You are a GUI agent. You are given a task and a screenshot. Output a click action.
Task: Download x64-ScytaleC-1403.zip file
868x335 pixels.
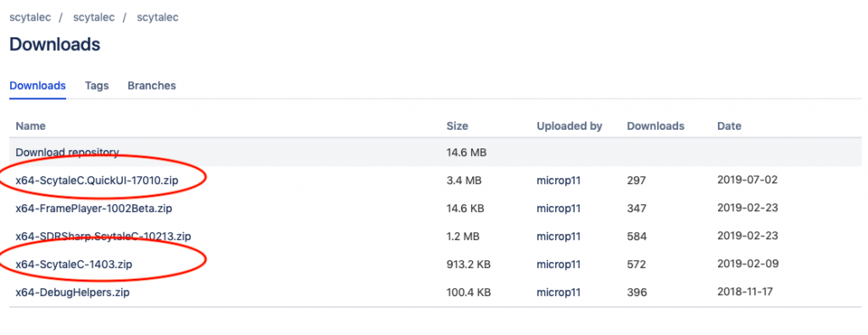(74, 265)
